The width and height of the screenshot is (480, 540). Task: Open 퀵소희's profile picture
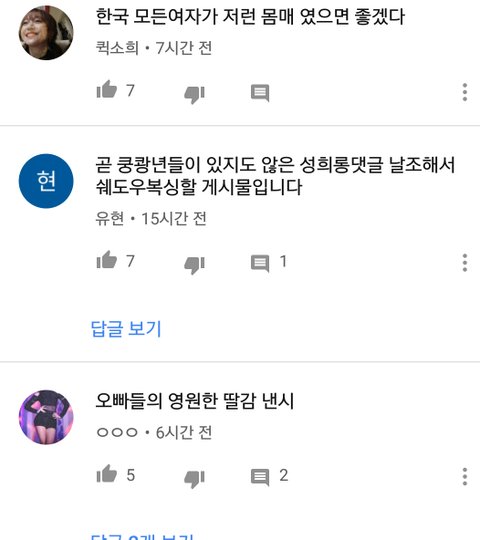pos(46,33)
